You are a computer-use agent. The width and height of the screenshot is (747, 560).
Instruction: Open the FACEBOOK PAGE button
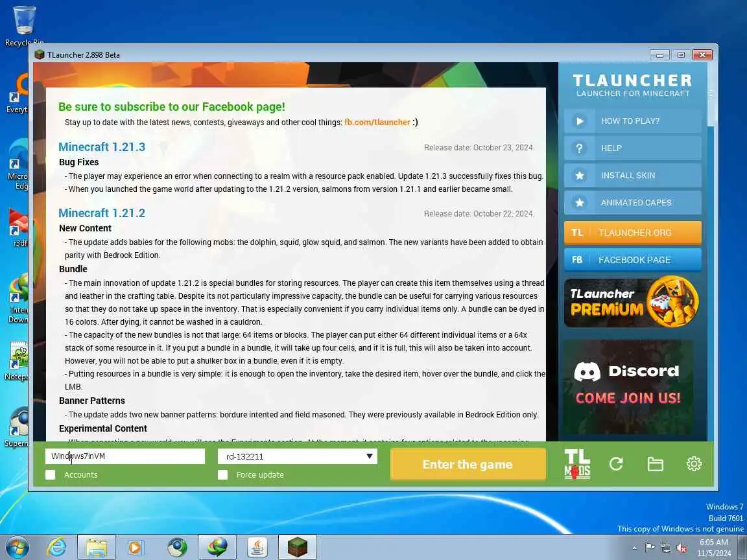633,259
